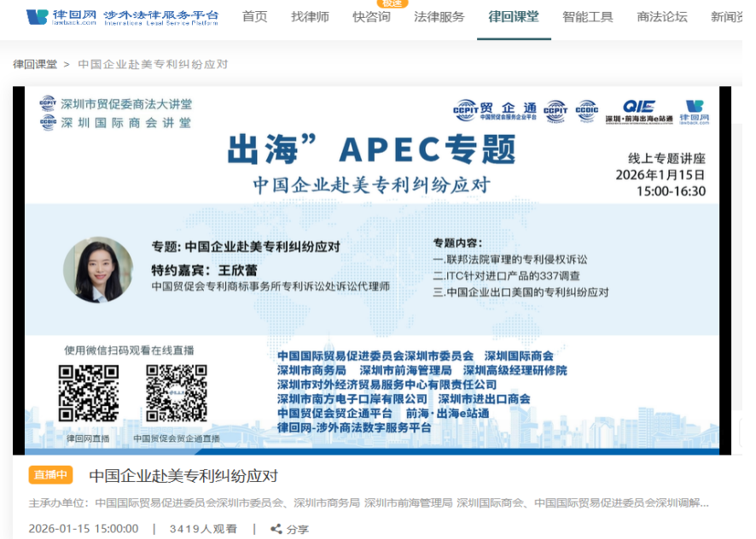
Task: Select 法律服务 navigation item
Action: click(439, 17)
